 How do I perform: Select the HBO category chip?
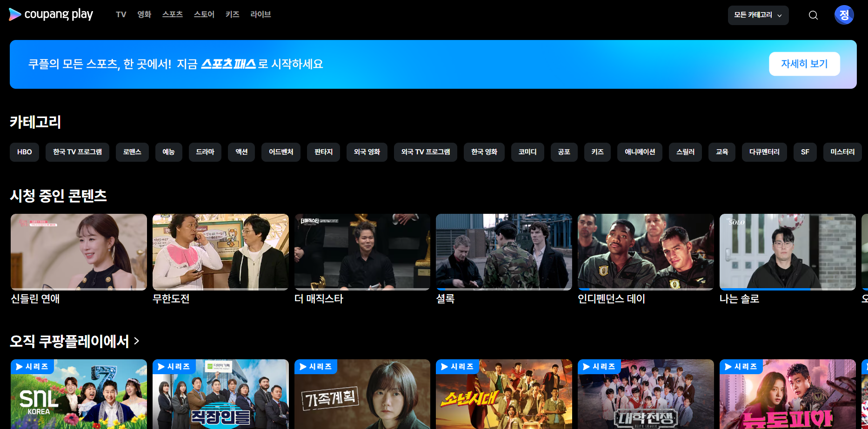coord(25,152)
